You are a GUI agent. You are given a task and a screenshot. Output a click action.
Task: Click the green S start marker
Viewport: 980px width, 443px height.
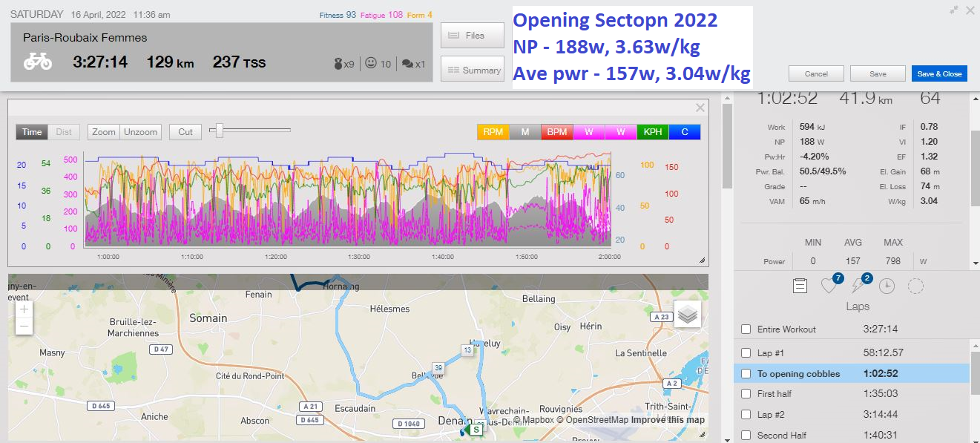point(476,429)
